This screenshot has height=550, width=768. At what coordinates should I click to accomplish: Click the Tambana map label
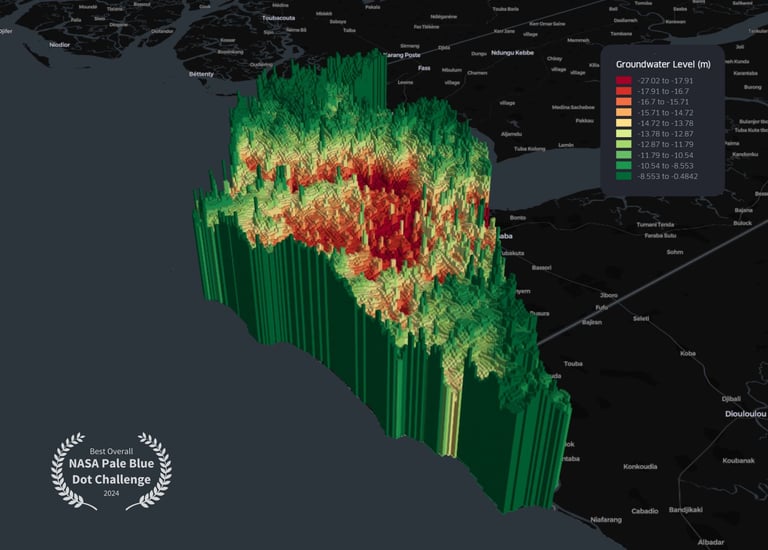(x=621, y=34)
